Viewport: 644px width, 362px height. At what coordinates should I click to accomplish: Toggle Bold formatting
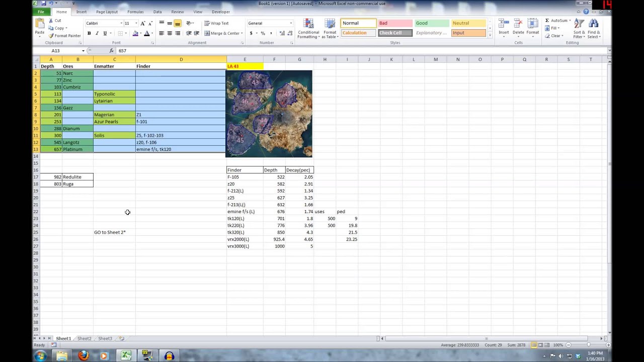[89, 33]
